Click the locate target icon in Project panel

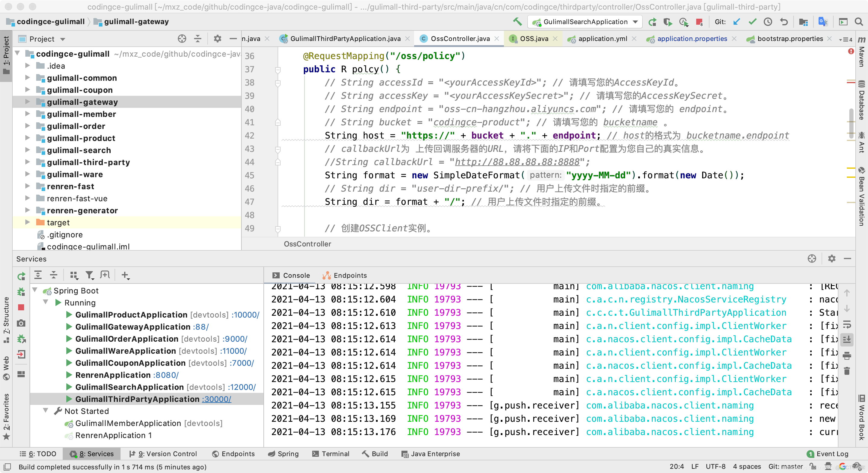[182, 39]
